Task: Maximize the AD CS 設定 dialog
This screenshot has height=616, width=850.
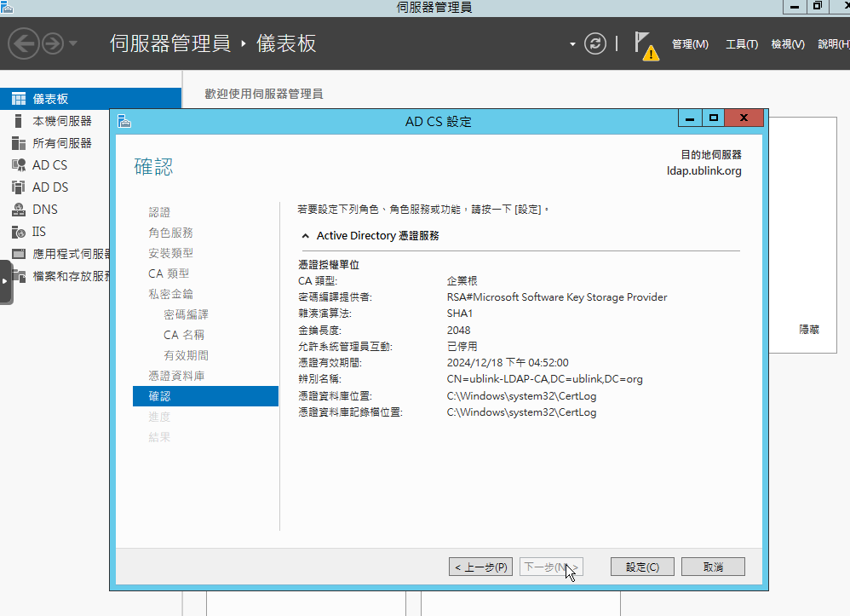Action: tap(714, 118)
